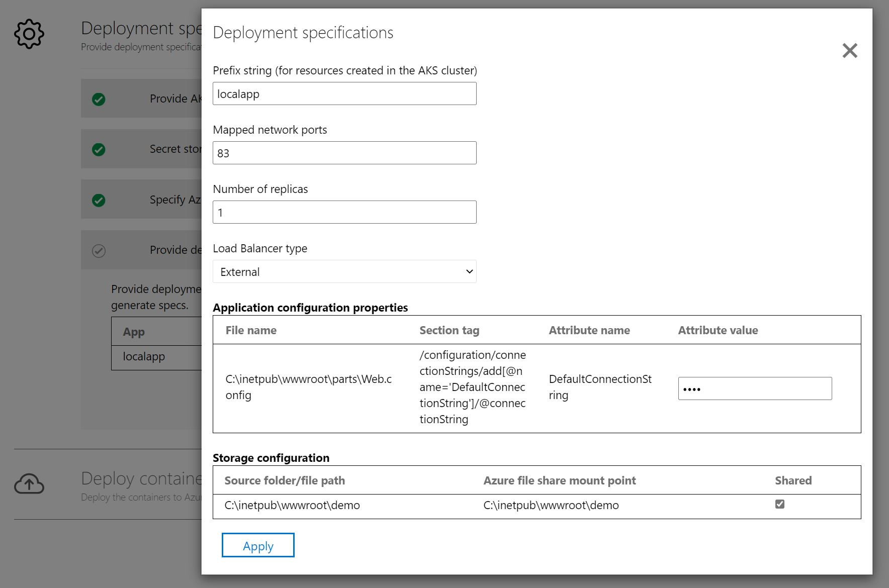Change External load balancer selection

pyautogui.click(x=344, y=271)
